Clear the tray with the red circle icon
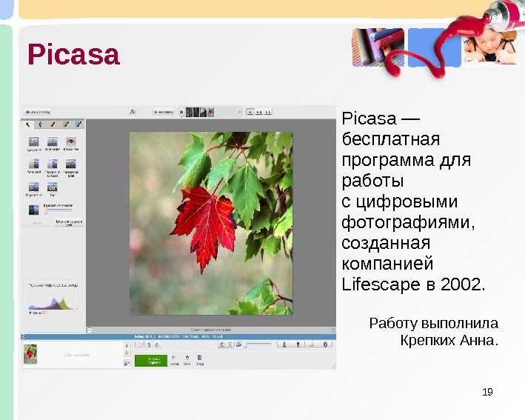The width and height of the screenshot is (525, 420). point(127,353)
